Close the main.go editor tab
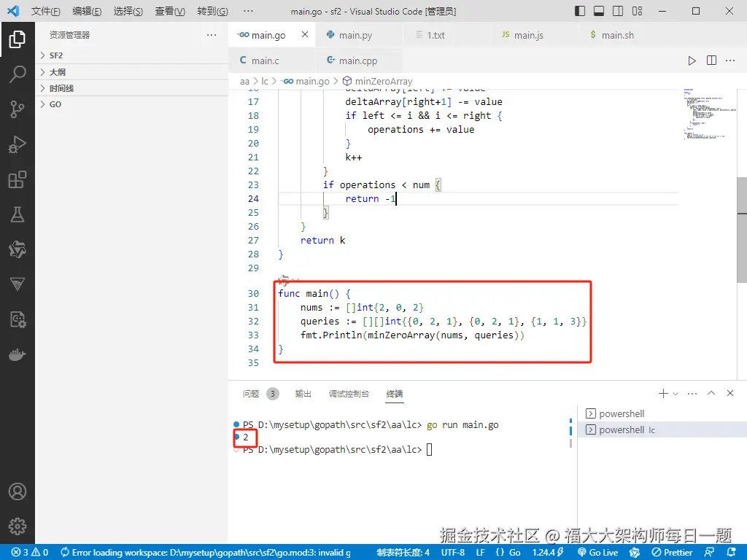This screenshot has width=747, height=560. click(x=305, y=35)
